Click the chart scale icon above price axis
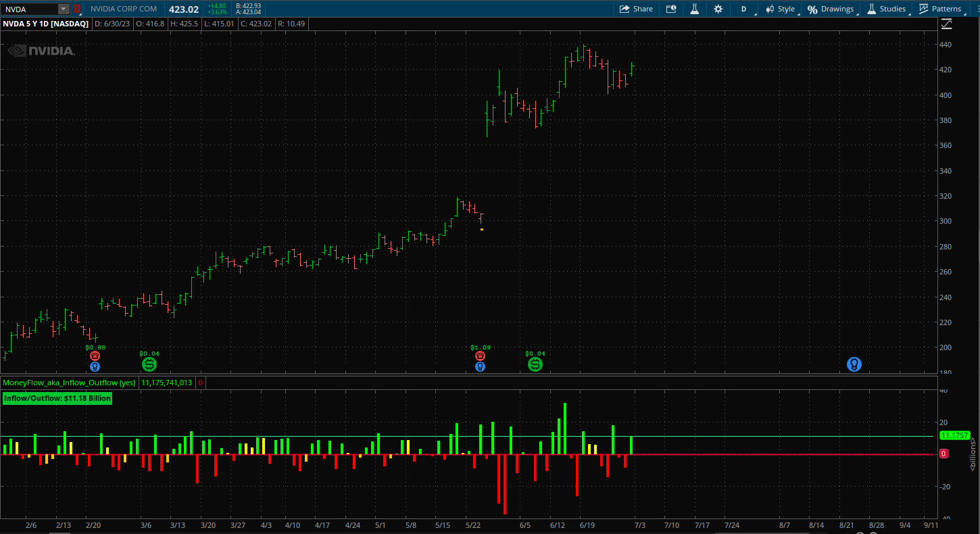Image resolution: width=980 pixels, height=534 pixels. click(x=946, y=24)
